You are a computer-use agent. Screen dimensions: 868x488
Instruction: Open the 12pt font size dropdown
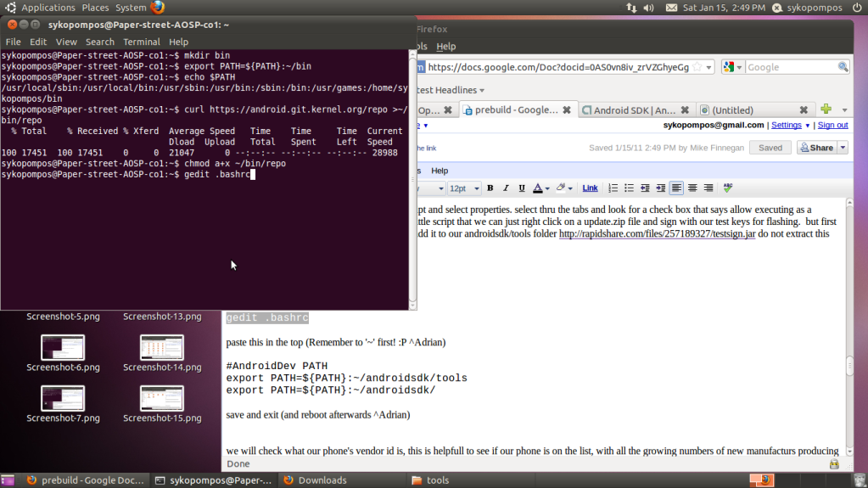(464, 188)
